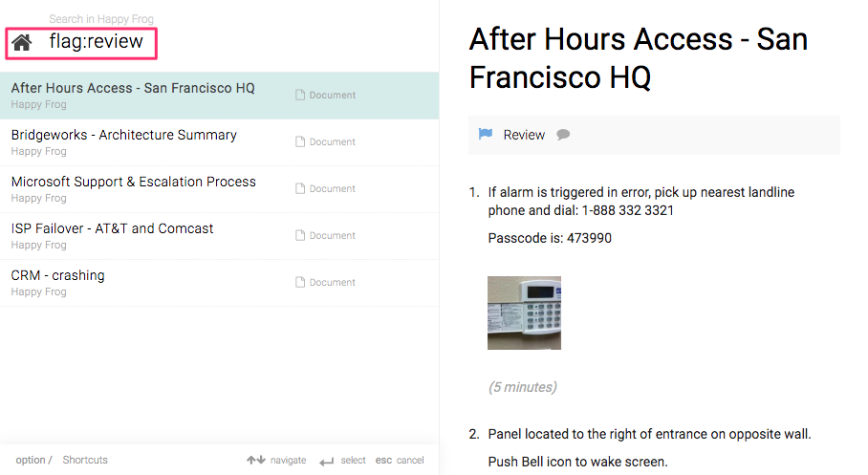868x475 pixels.
Task: Click document icon for Bridgeworks row
Action: 300,142
